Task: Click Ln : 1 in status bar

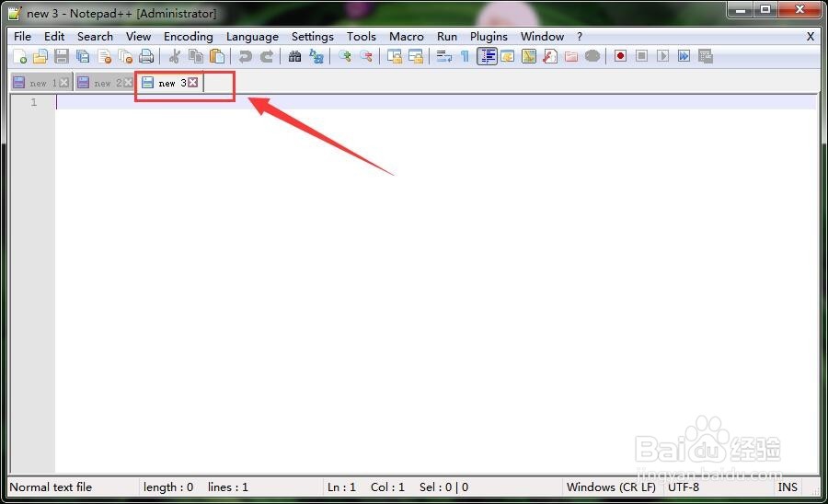Action: click(x=341, y=487)
